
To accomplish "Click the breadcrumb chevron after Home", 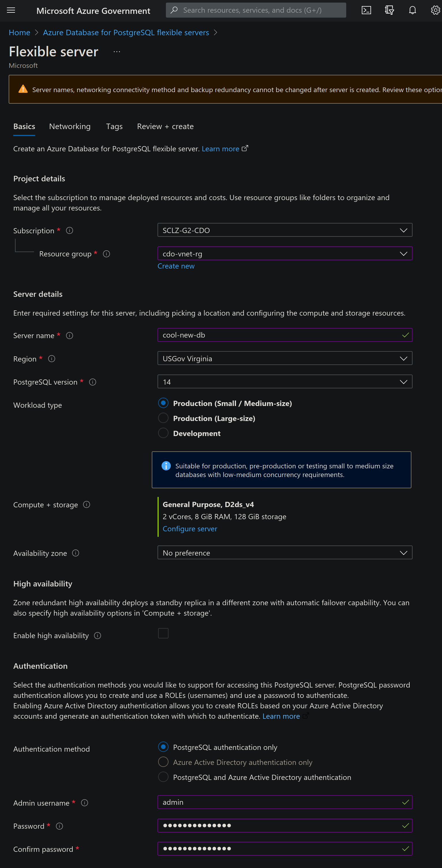I will click(37, 33).
